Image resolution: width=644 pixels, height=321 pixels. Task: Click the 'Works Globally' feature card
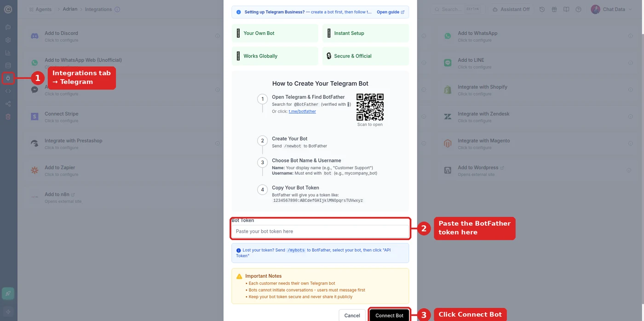[x=275, y=56]
